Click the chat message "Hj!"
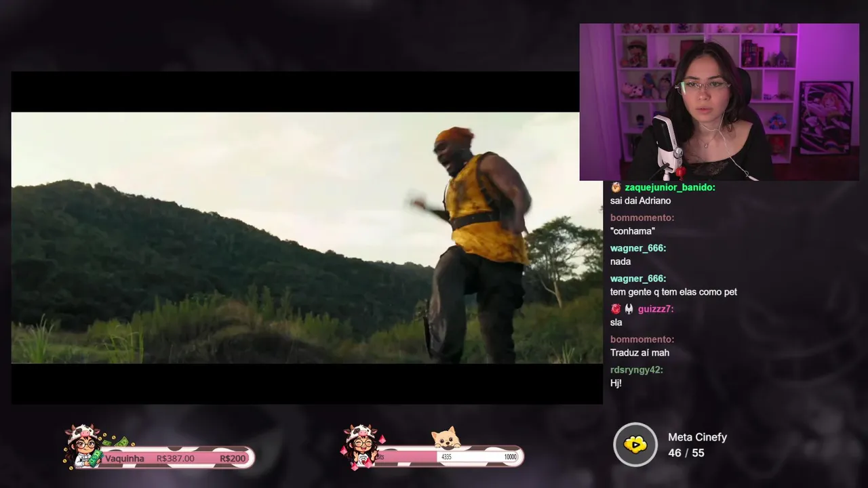Screen dimensions: 868x488 616,384
